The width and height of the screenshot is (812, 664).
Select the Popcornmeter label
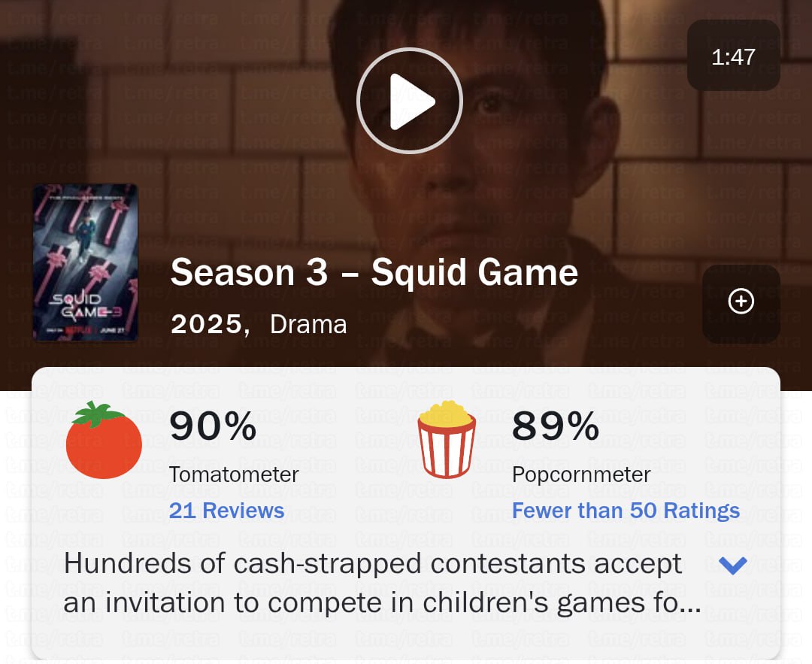pos(581,475)
